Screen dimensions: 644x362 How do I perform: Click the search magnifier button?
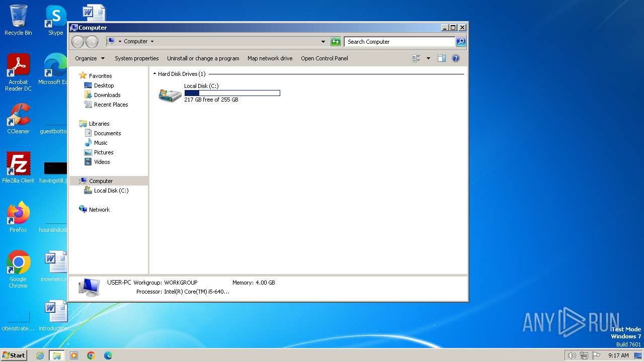pyautogui.click(x=461, y=42)
